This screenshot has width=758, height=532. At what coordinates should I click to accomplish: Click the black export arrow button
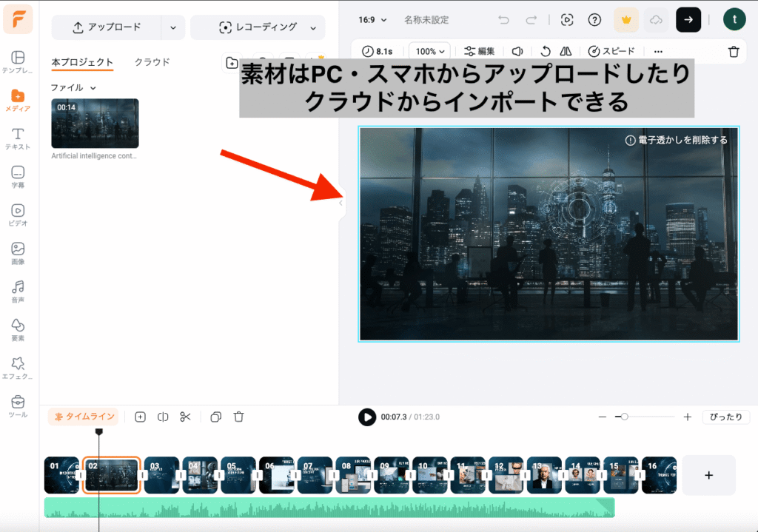point(688,20)
